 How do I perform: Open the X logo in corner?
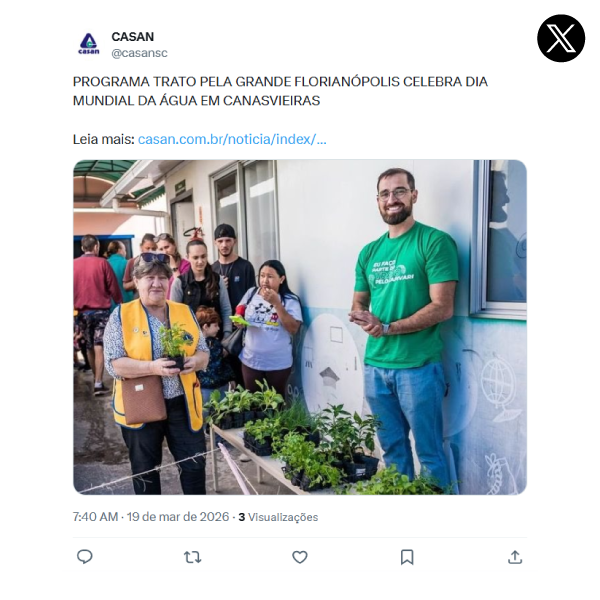pos(561,38)
